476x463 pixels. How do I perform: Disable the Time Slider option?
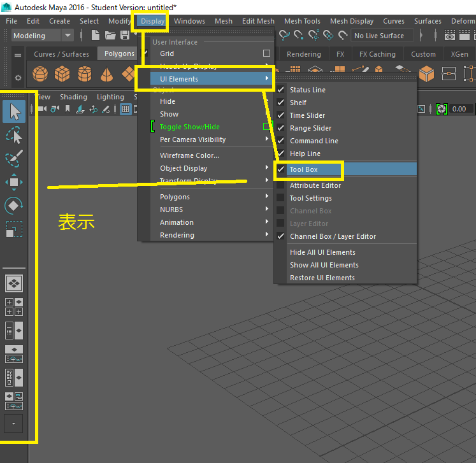(307, 115)
